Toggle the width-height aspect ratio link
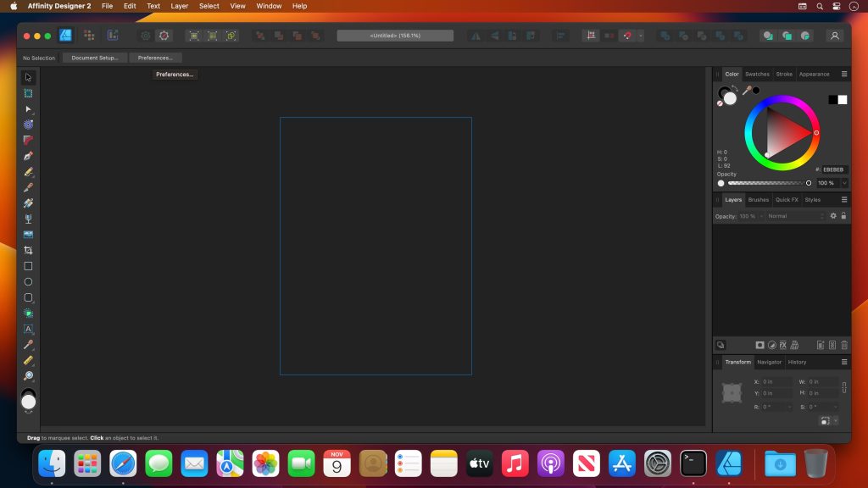The width and height of the screenshot is (868, 488). 843,387
